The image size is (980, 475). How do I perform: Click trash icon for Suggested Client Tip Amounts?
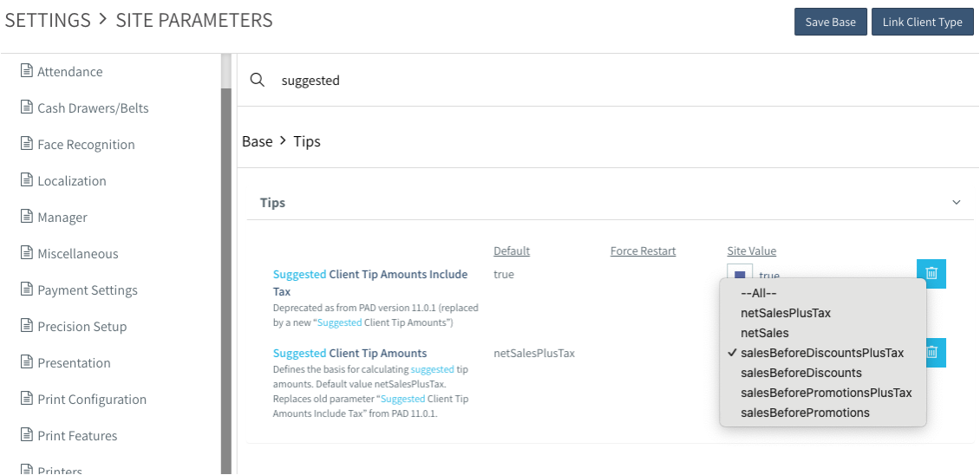[933, 352]
